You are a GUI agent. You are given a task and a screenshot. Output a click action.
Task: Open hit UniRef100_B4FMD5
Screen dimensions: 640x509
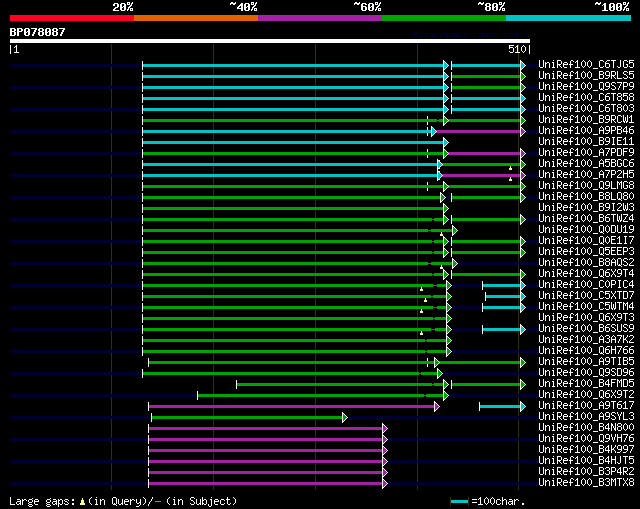pos(586,384)
